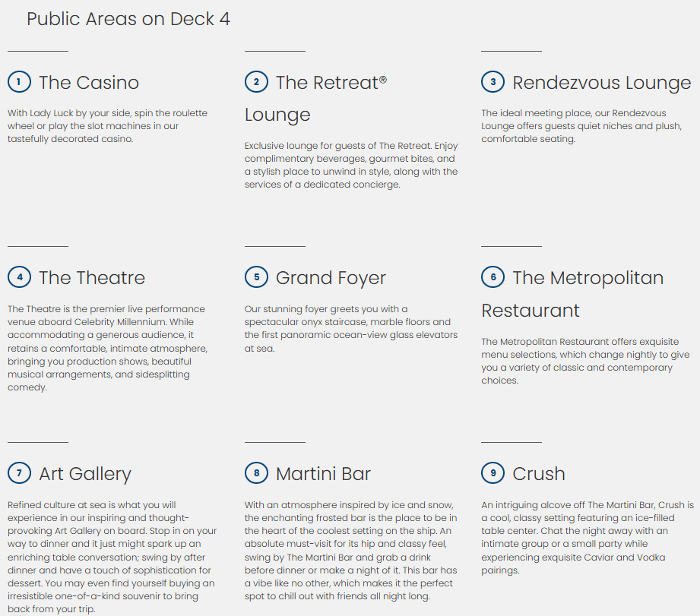Select the number 7 circle badge
Viewport: 700px width, 616px height.
point(19,473)
